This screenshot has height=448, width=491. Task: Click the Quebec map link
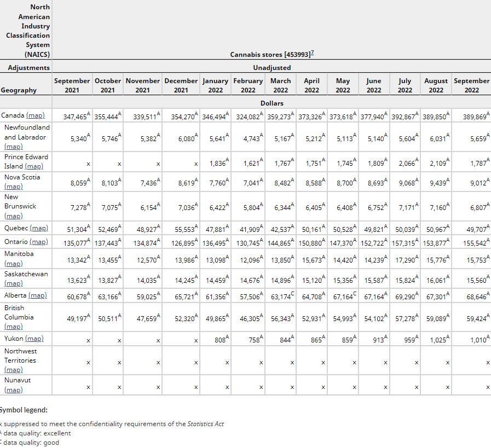pos(39,228)
